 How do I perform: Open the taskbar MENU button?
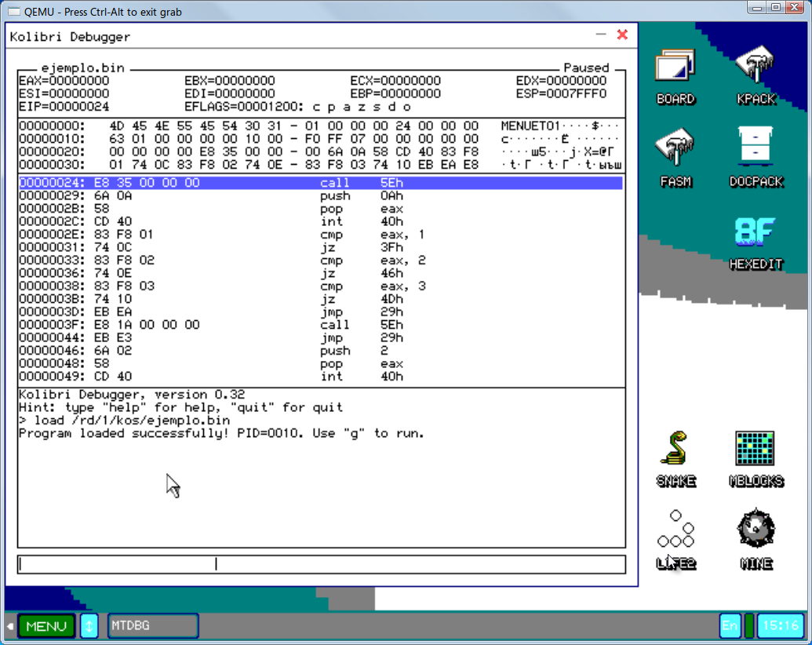[46, 626]
